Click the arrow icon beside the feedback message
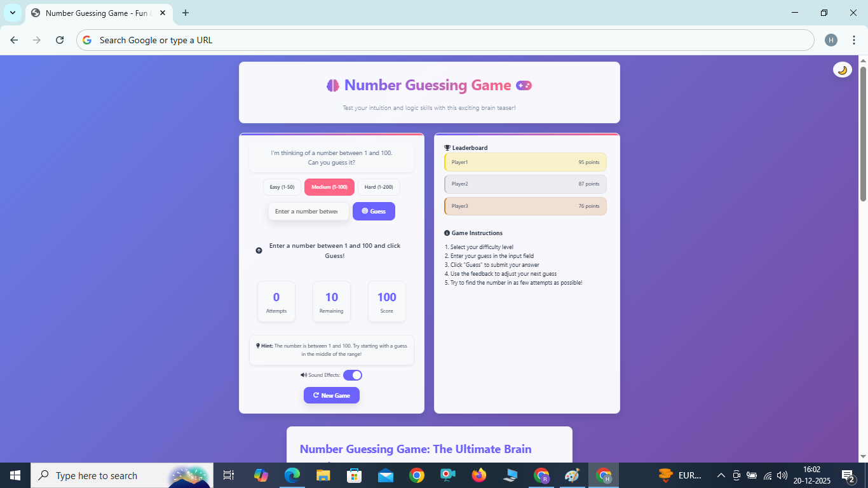The height and width of the screenshot is (488, 868). pos(259,250)
